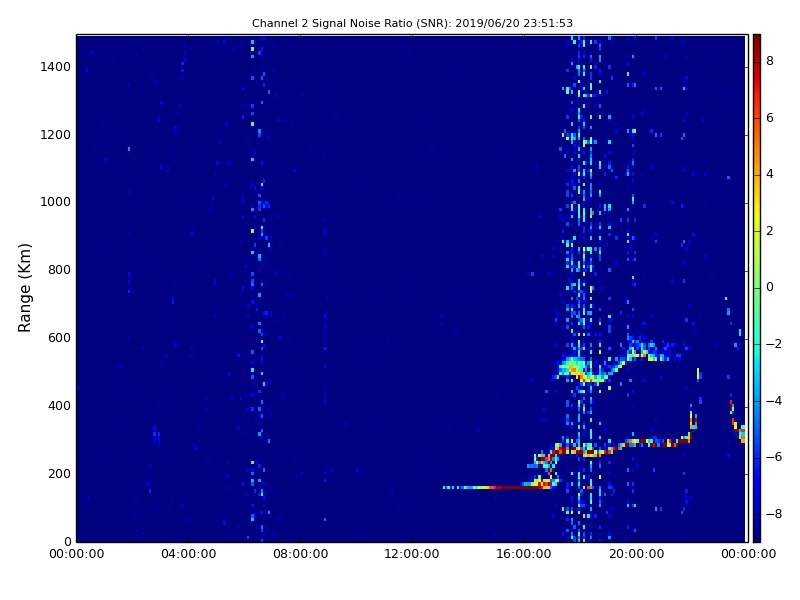Viewport: 800px width, 600px height.
Task: Click the 600 range tick label
Action: tap(60, 338)
